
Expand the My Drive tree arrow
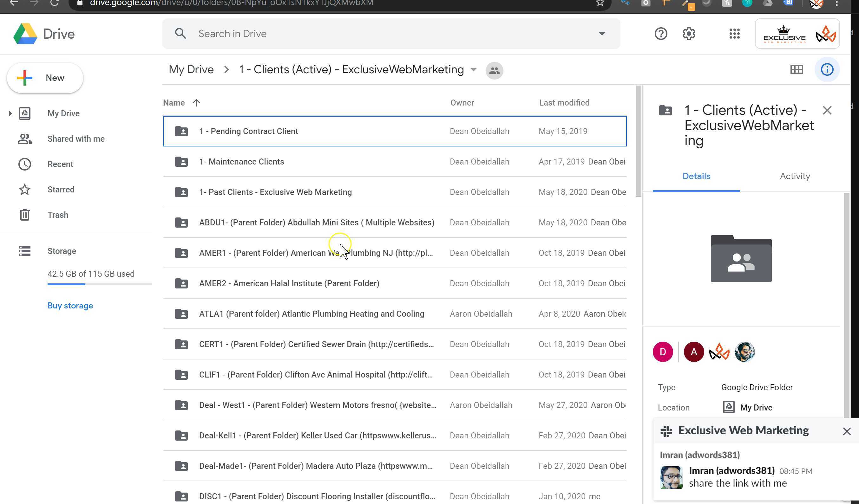pyautogui.click(x=10, y=113)
